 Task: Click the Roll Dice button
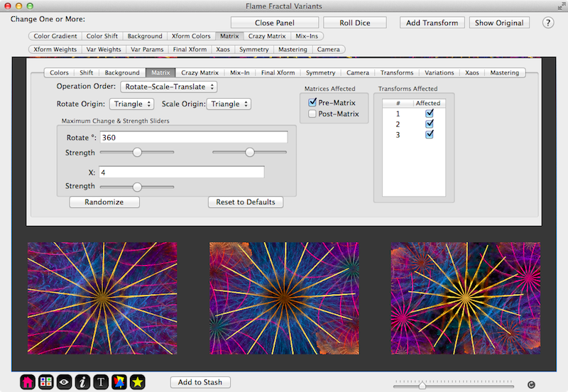click(x=354, y=23)
